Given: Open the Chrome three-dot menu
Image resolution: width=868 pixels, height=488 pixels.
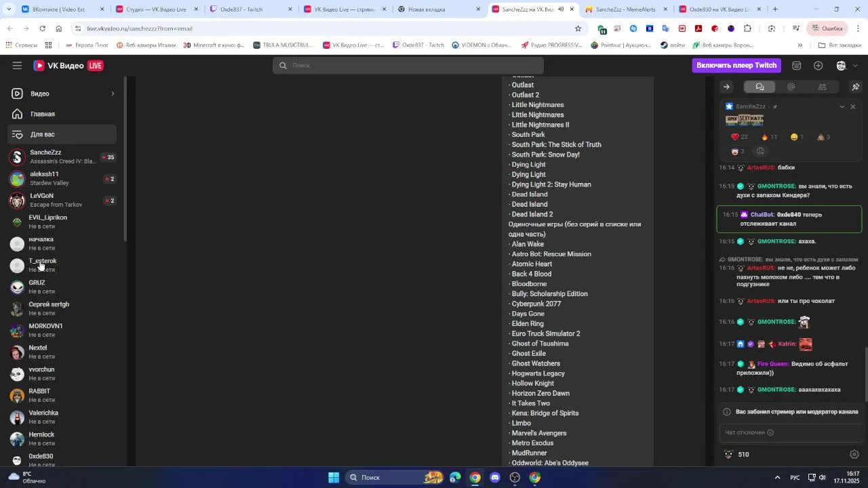Looking at the screenshot, I should pyautogui.click(x=858, y=28).
